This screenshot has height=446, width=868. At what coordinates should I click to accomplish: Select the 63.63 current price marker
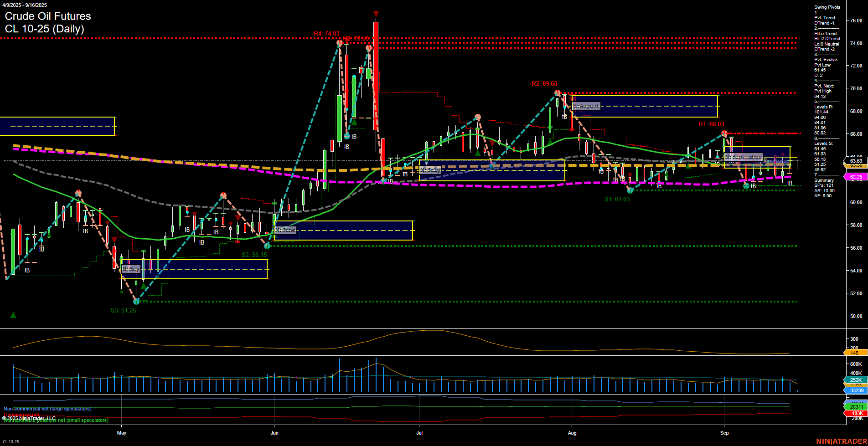pyautogui.click(x=855, y=161)
